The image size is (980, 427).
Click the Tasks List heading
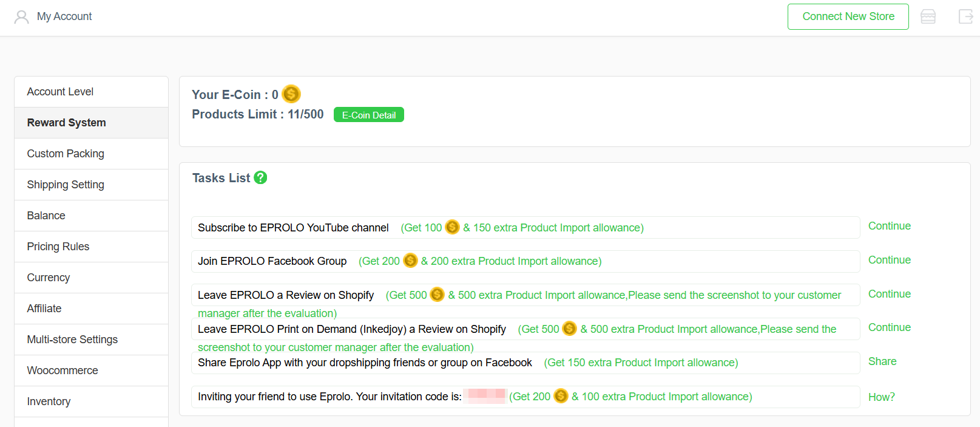(221, 178)
